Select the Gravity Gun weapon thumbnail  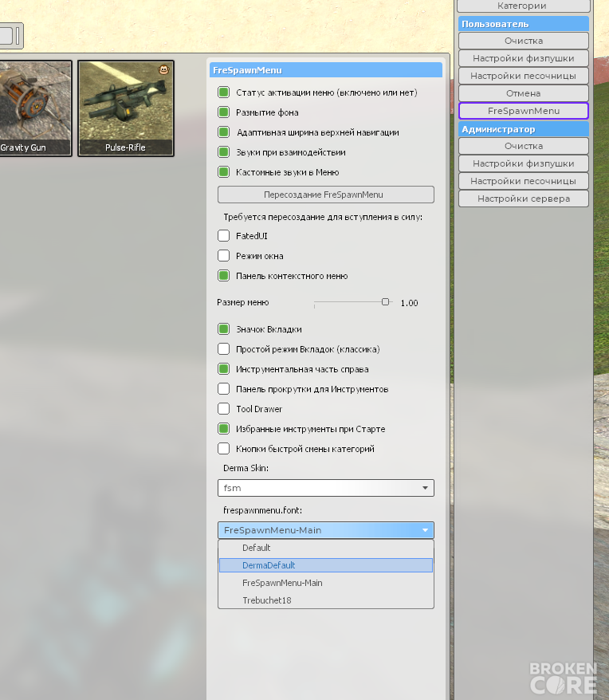click(x=35, y=108)
